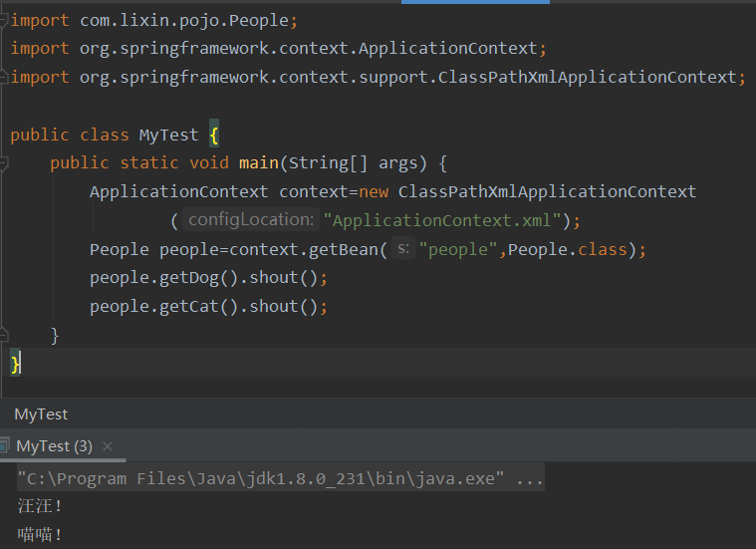Place the cursor on the main method name

tap(259, 163)
